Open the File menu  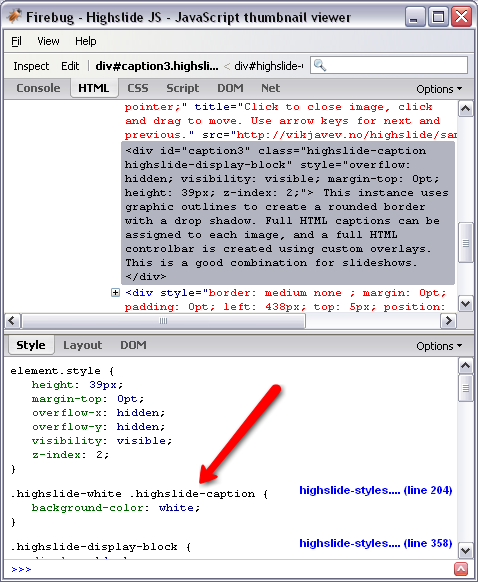point(17,41)
